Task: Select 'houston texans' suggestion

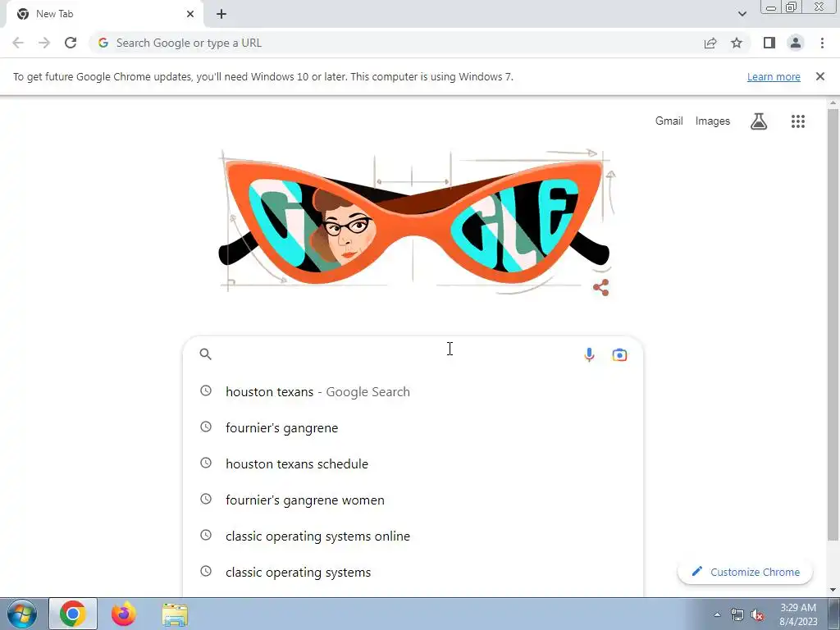Action: point(413,391)
